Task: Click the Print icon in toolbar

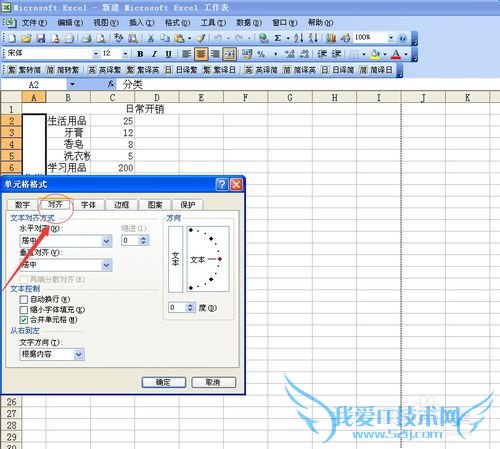Action: click(87, 38)
